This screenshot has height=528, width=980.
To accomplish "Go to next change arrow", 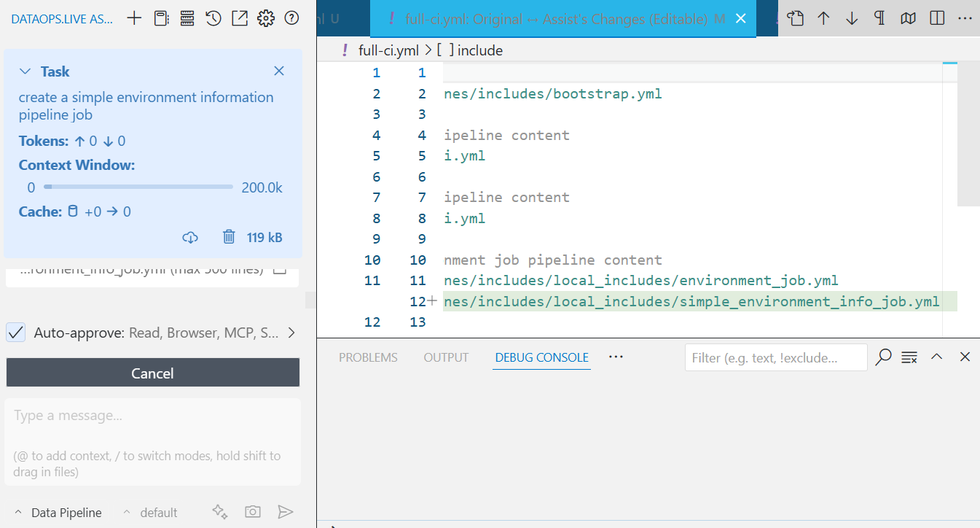I will click(x=852, y=18).
